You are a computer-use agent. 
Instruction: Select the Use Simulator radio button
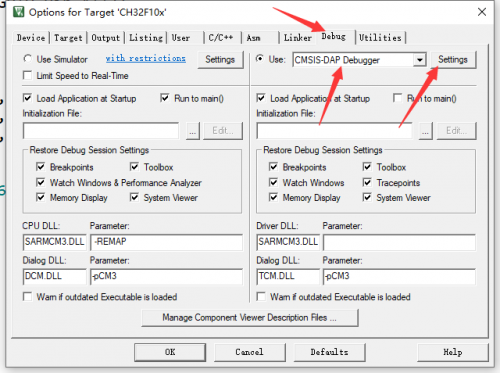click(x=27, y=59)
